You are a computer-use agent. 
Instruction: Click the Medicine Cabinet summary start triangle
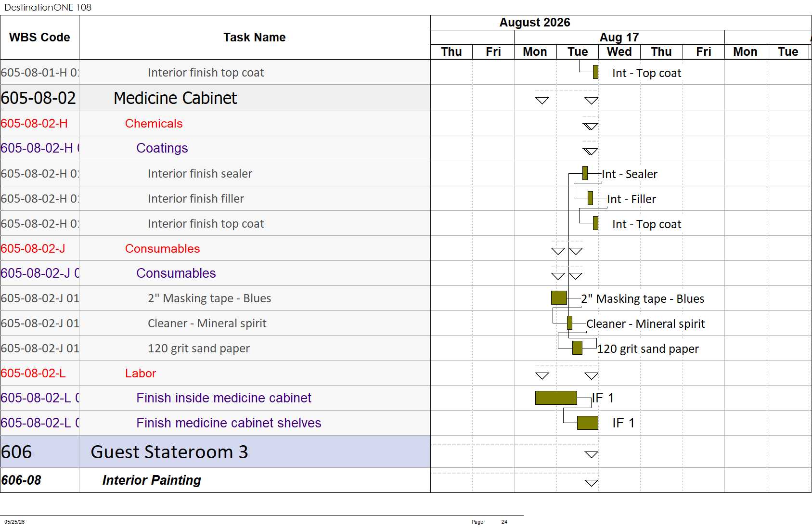tap(542, 101)
